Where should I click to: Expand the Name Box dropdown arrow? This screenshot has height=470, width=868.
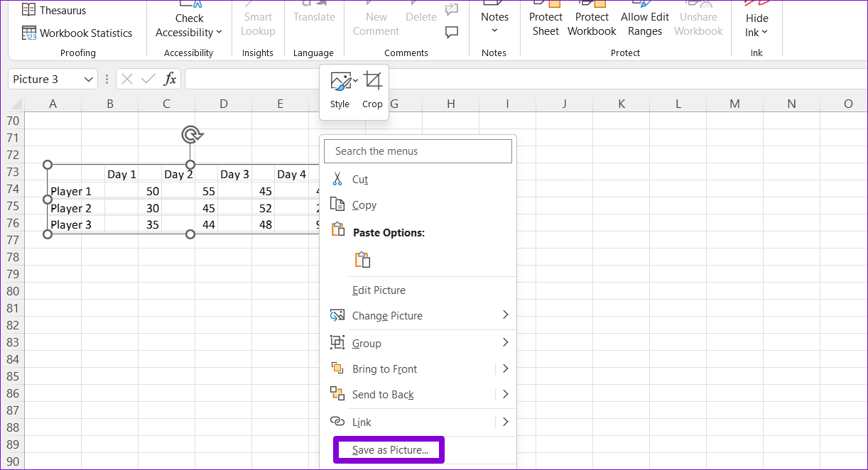(89, 80)
